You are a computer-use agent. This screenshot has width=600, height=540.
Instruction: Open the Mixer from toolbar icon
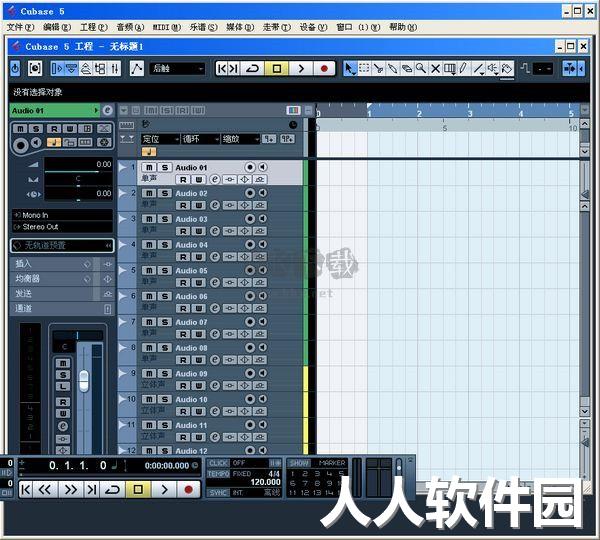[115, 69]
